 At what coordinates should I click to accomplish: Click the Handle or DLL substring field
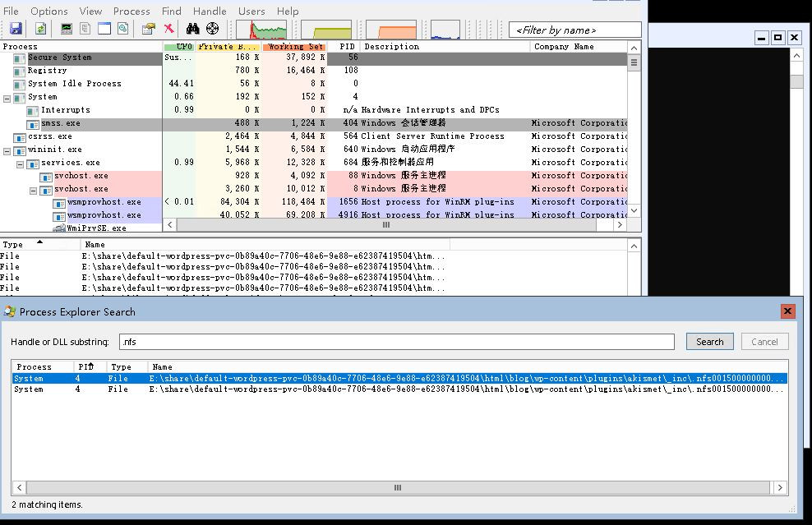pyautogui.click(x=397, y=342)
